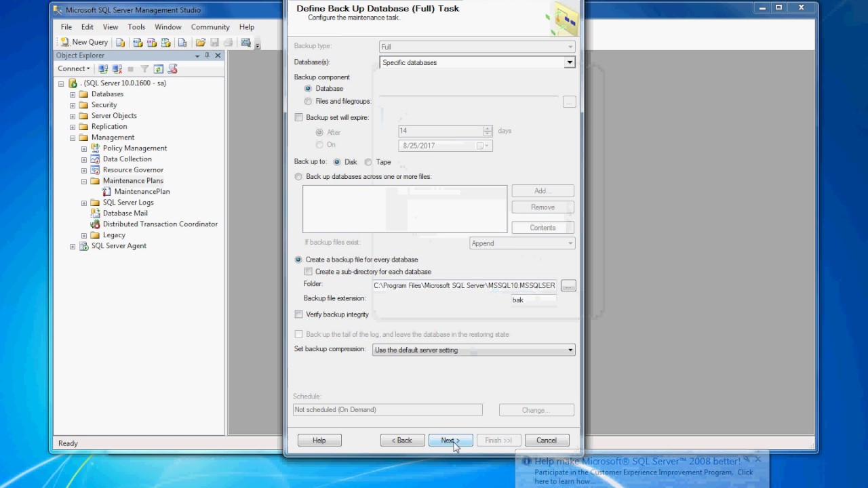Open the Activity Monitor toolbar icon
This screenshot has height=488, width=868.
(x=246, y=42)
